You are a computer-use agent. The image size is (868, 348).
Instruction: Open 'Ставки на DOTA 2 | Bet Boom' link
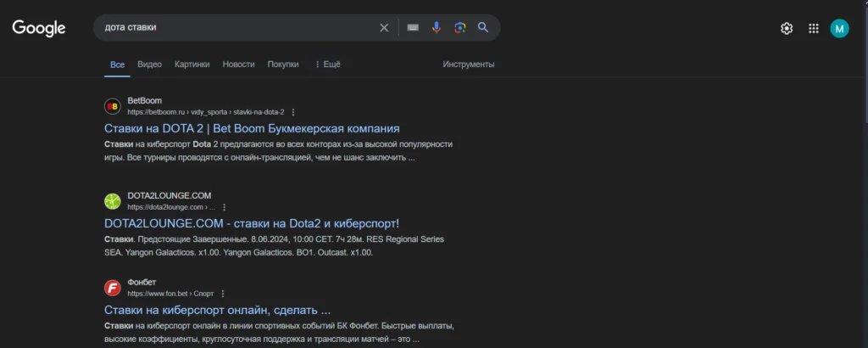[252, 128]
